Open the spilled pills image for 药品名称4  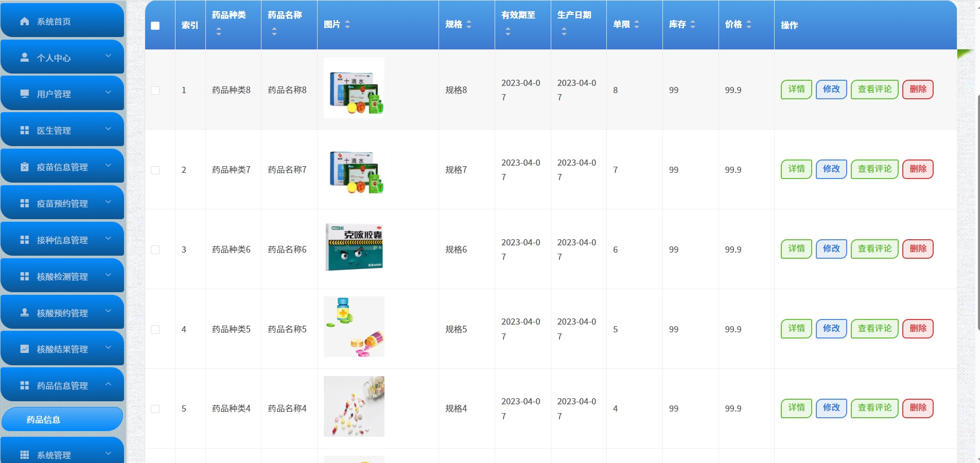(354, 406)
